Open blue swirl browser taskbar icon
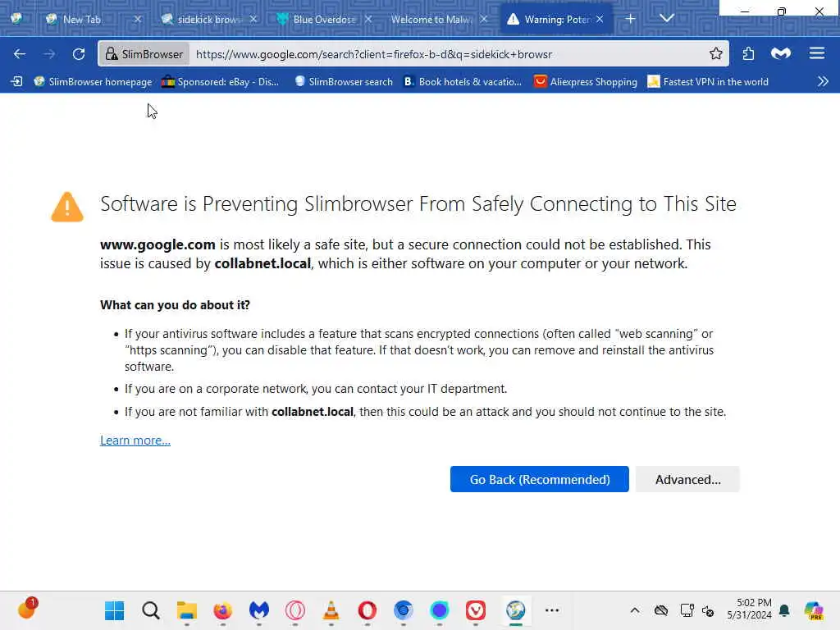Image resolution: width=840 pixels, height=630 pixels. click(x=404, y=610)
